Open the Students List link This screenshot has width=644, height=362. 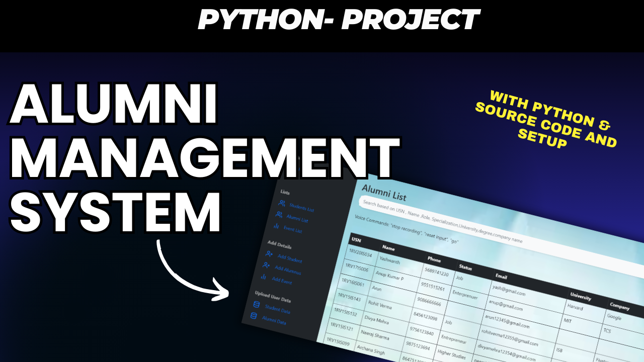coord(301,208)
